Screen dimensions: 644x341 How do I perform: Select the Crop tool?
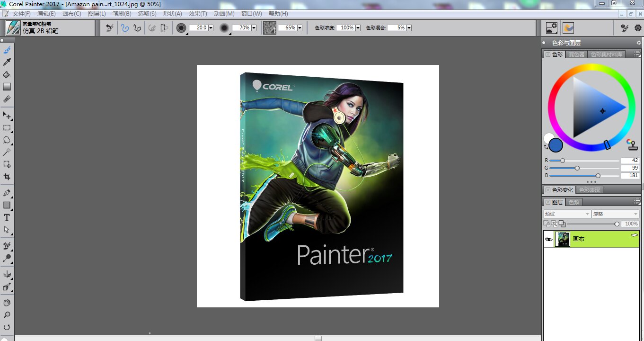(x=7, y=177)
